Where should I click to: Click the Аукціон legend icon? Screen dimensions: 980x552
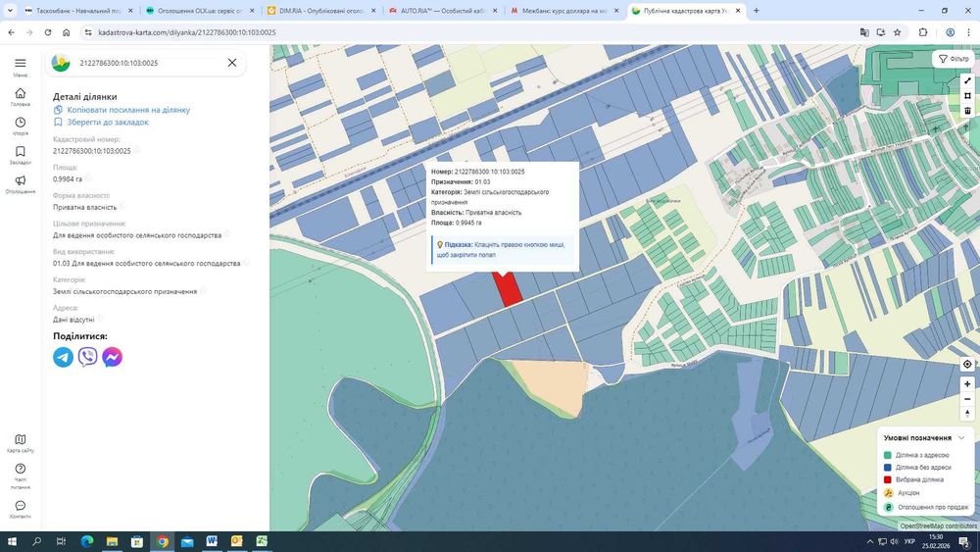[x=888, y=493]
